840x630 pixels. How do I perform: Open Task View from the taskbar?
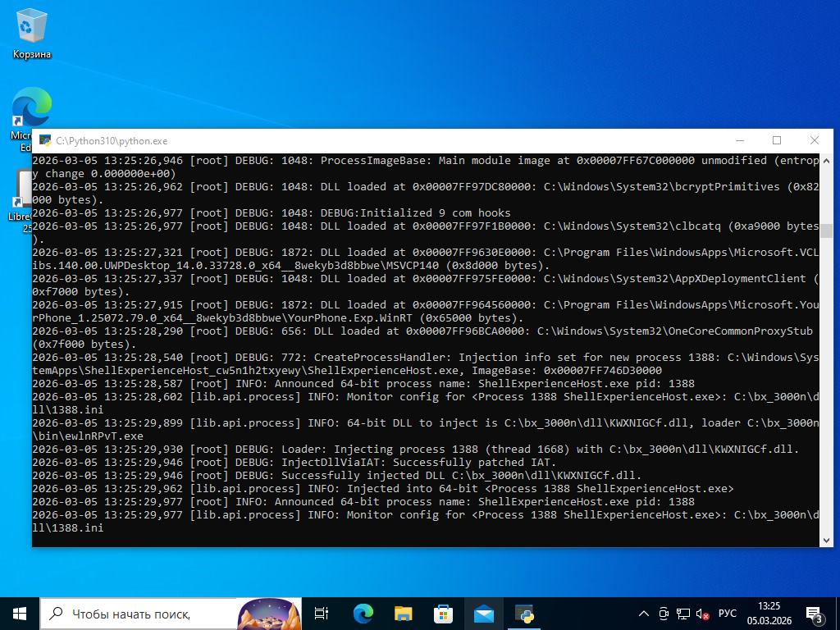click(322, 614)
